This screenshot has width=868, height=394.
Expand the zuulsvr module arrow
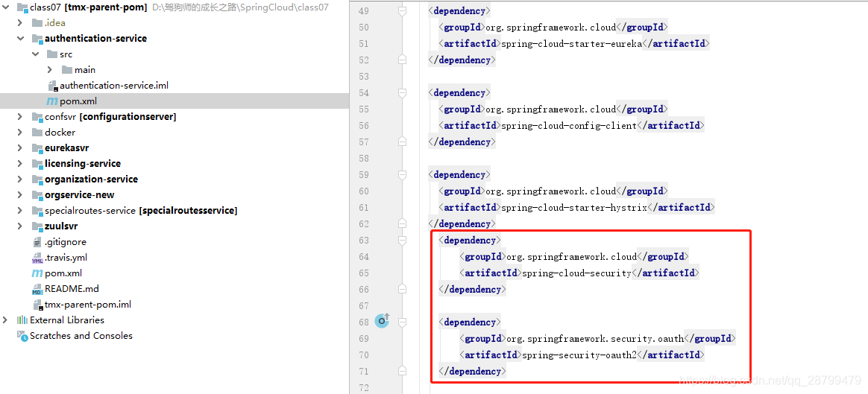pos(20,226)
